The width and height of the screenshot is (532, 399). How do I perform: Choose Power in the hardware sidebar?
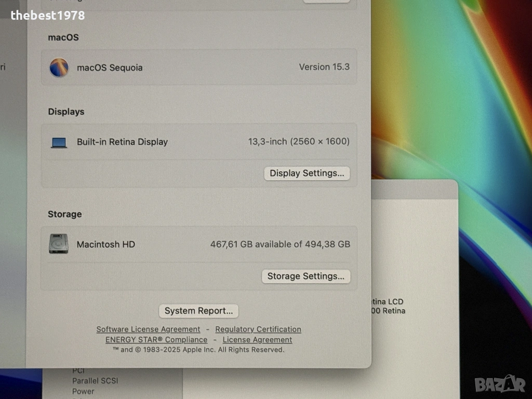[83, 391]
